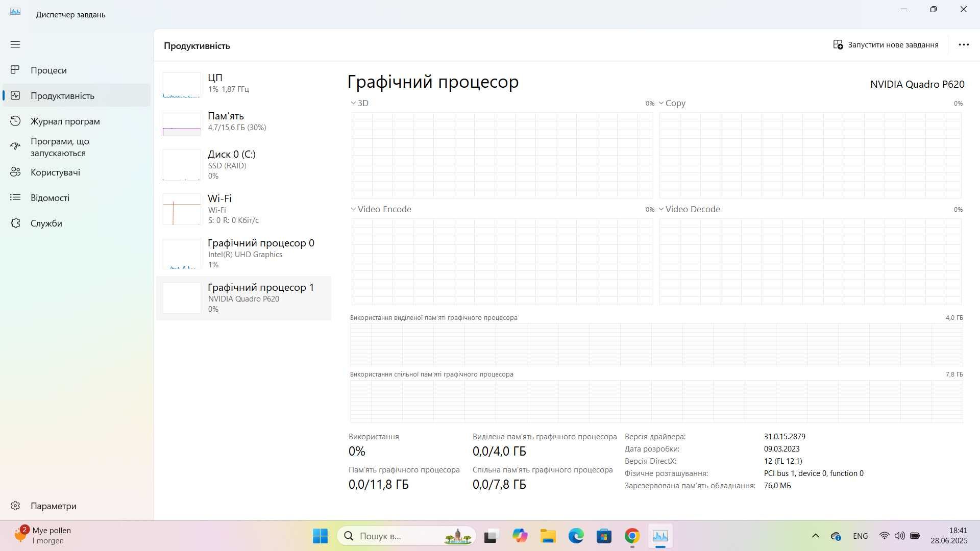This screenshot has width=980, height=551.
Task: Click the 3D usage graph
Action: pos(502,155)
